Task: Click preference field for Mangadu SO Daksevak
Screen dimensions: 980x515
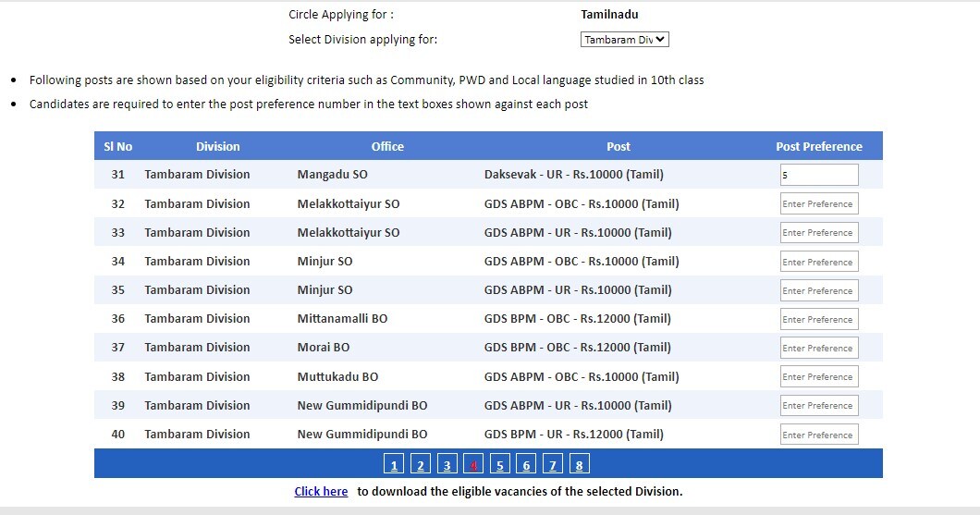Action: pyautogui.click(x=818, y=175)
